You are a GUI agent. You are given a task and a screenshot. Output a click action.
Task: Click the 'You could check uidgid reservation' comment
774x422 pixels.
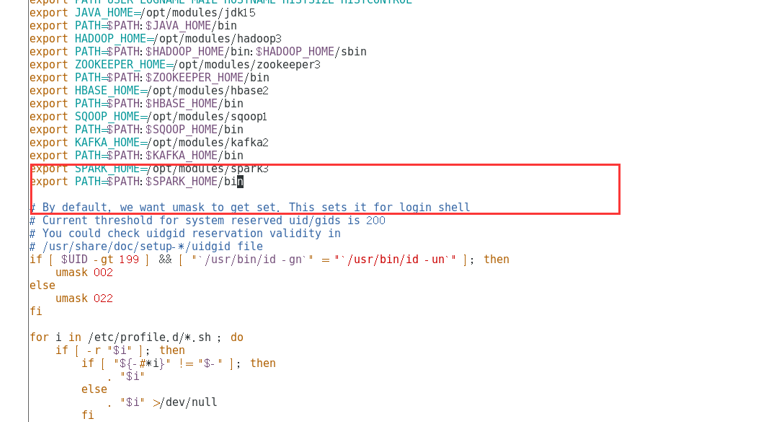coord(185,233)
